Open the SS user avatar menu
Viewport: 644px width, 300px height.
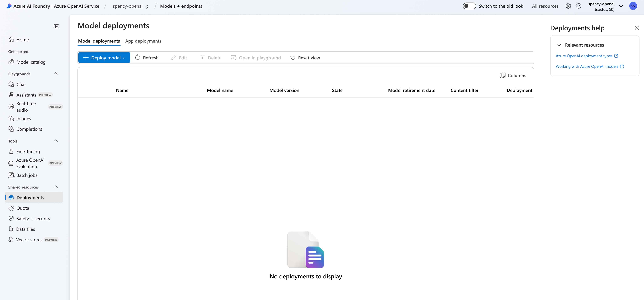[633, 6]
